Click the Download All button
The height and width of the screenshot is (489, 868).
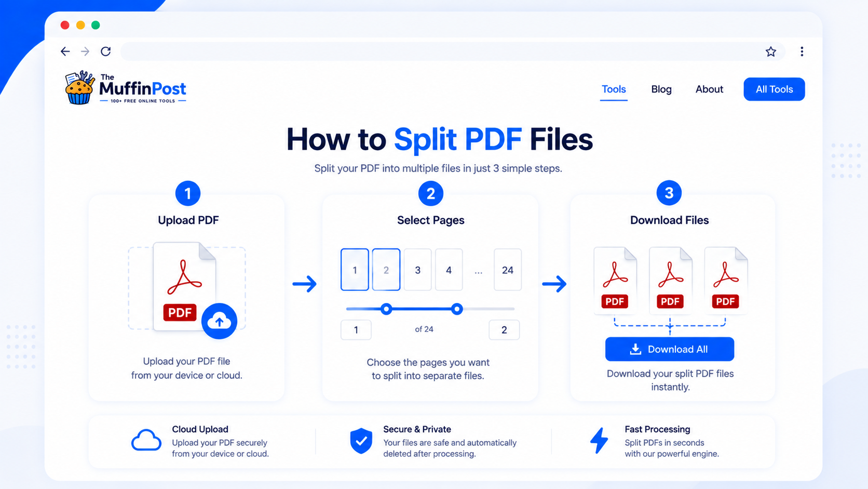point(670,349)
